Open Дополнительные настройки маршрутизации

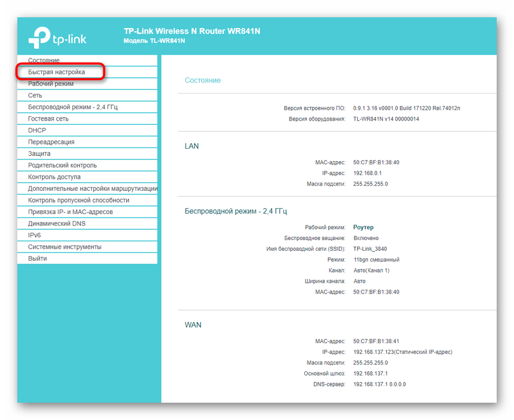[93, 189]
